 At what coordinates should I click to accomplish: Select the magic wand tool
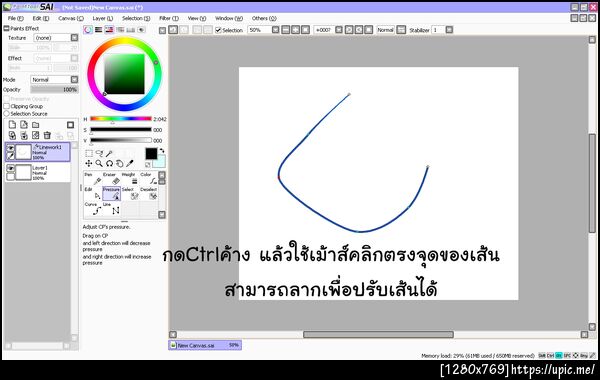tap(109, 153)
